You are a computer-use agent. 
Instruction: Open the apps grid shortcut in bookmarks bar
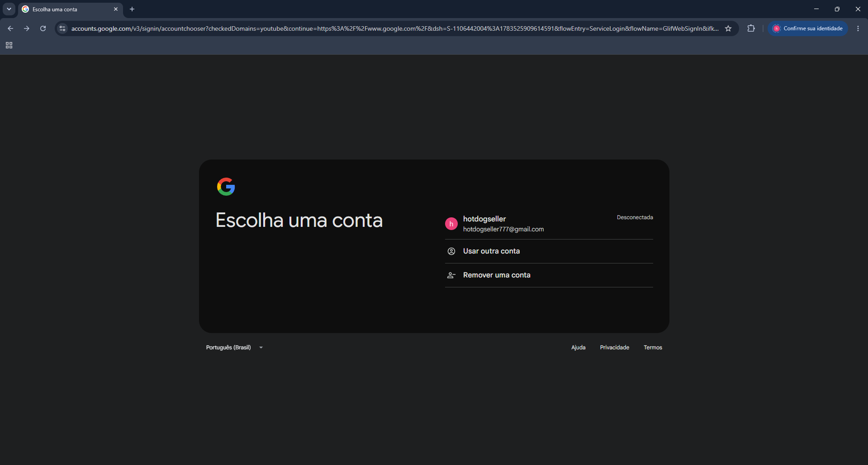9,45
